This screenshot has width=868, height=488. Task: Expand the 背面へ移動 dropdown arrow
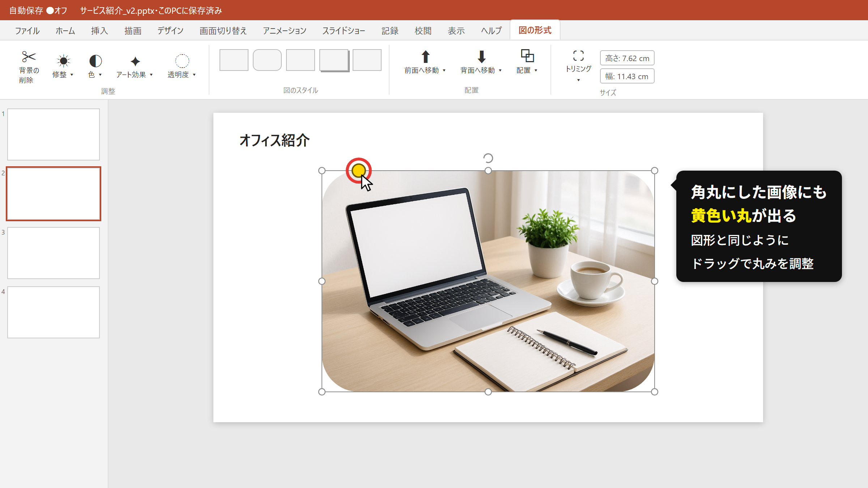pyautogui.click(x=500, y=70)
